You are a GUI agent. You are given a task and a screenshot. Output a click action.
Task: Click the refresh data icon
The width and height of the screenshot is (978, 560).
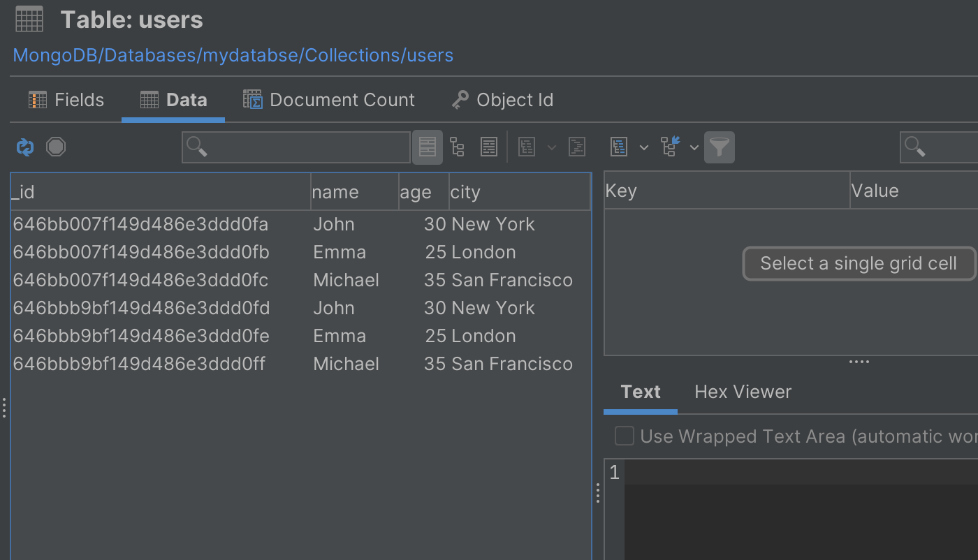pos(25,147)
